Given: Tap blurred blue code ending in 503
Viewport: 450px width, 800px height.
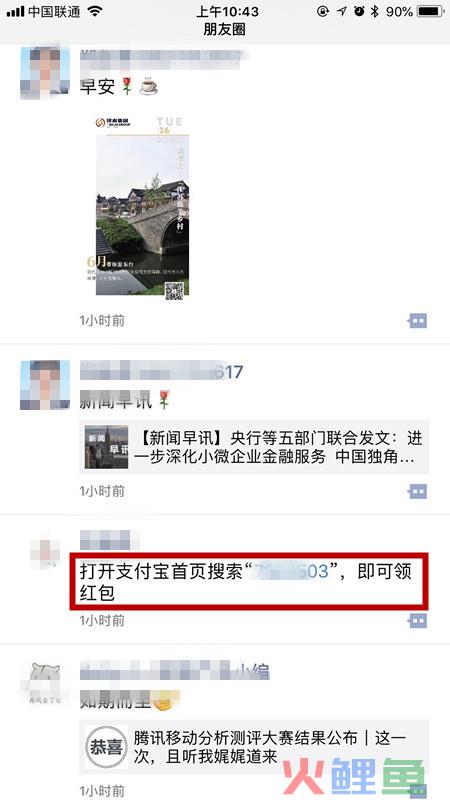Looking at the screenshot, I should pos(291,571).
